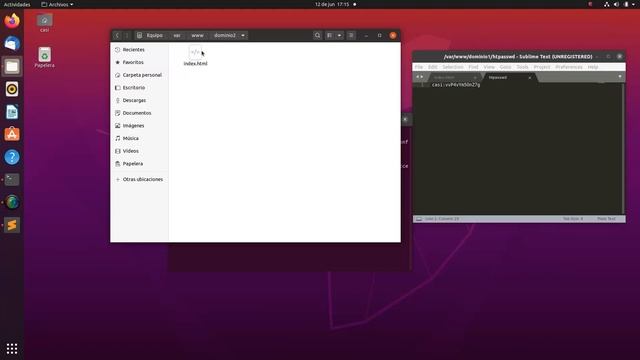Open Sublime Text Edit menu

(433, 67)
